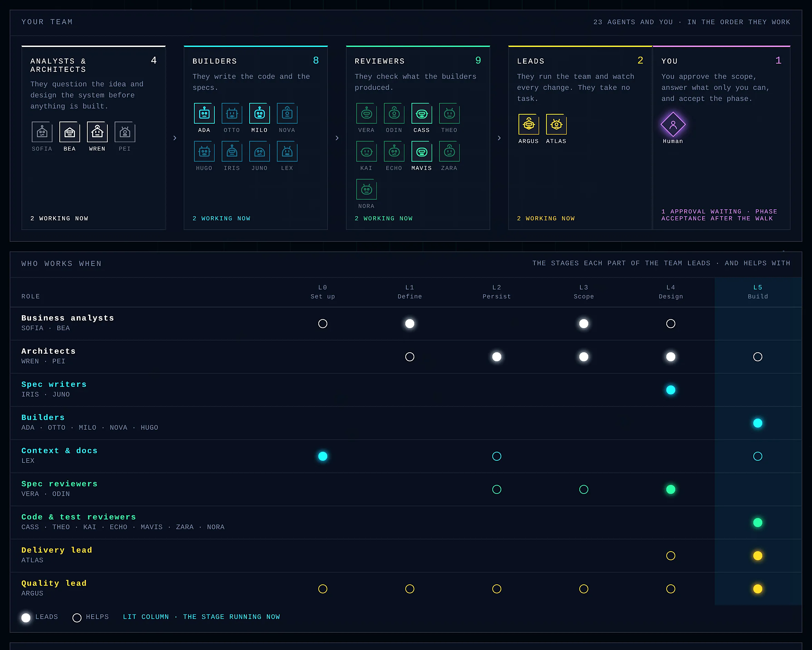Open the MAVIS reviewer icon

click(x=422, y=151)
